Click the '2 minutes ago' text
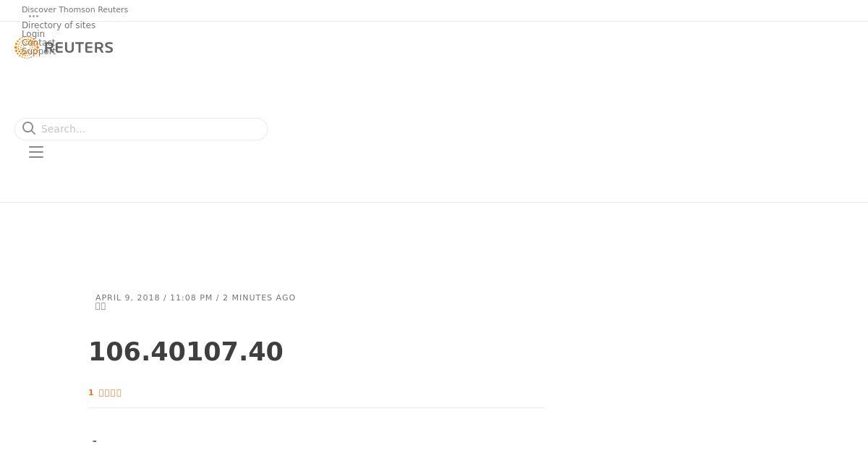 pos(259,297)
